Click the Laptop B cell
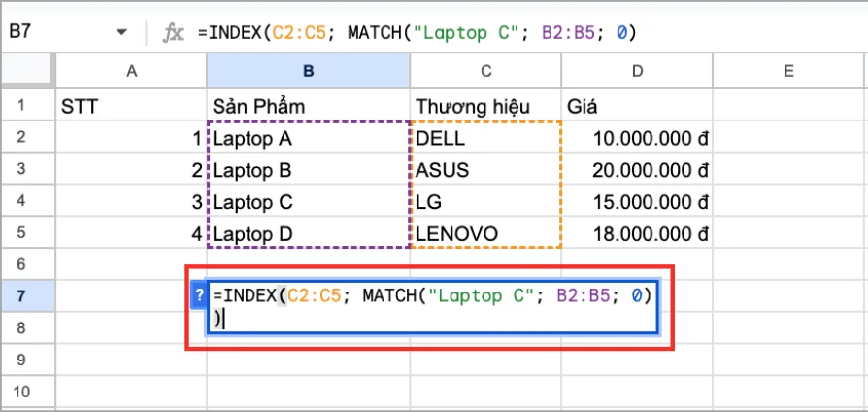The width and height of the screenshot is (868, 412). 309,169
